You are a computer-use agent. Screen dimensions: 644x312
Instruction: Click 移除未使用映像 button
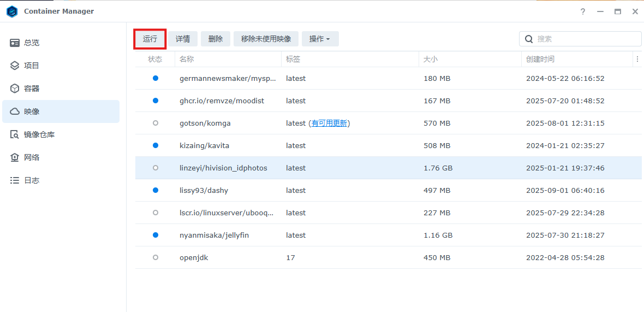tap(266, 39)
